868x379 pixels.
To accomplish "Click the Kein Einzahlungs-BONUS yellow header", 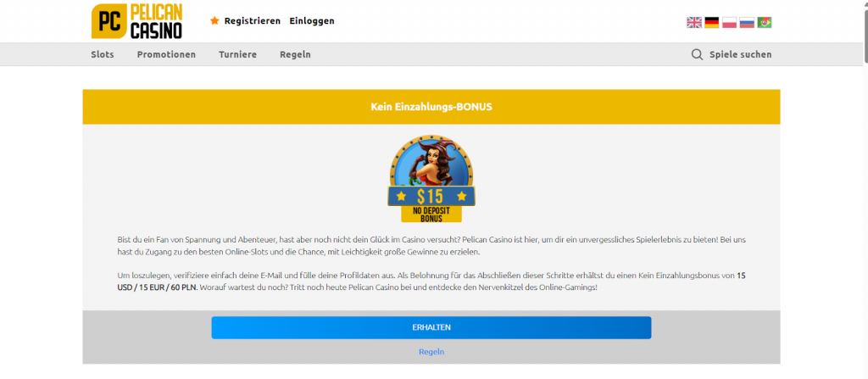I will [431, 107].
